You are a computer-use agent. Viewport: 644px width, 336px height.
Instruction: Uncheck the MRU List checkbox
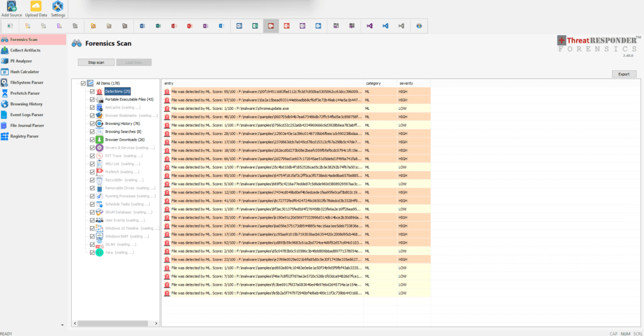coord(92,164)
